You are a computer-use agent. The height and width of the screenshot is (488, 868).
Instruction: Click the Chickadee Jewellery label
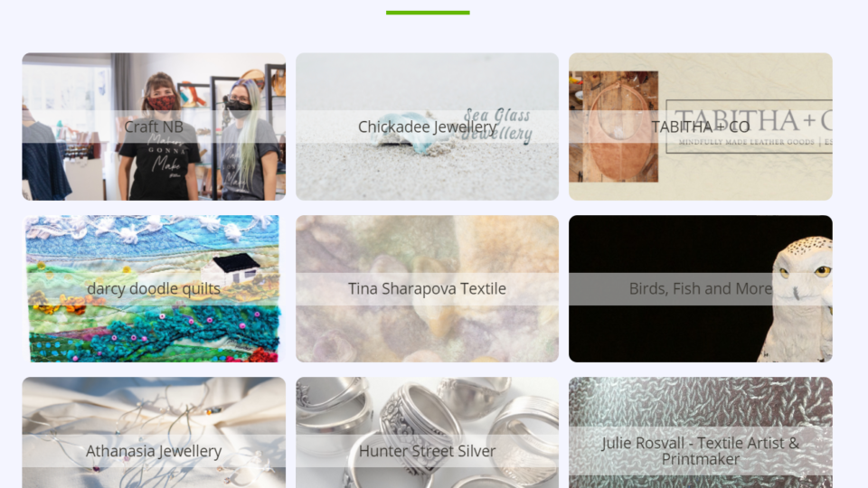coord(428,127)
